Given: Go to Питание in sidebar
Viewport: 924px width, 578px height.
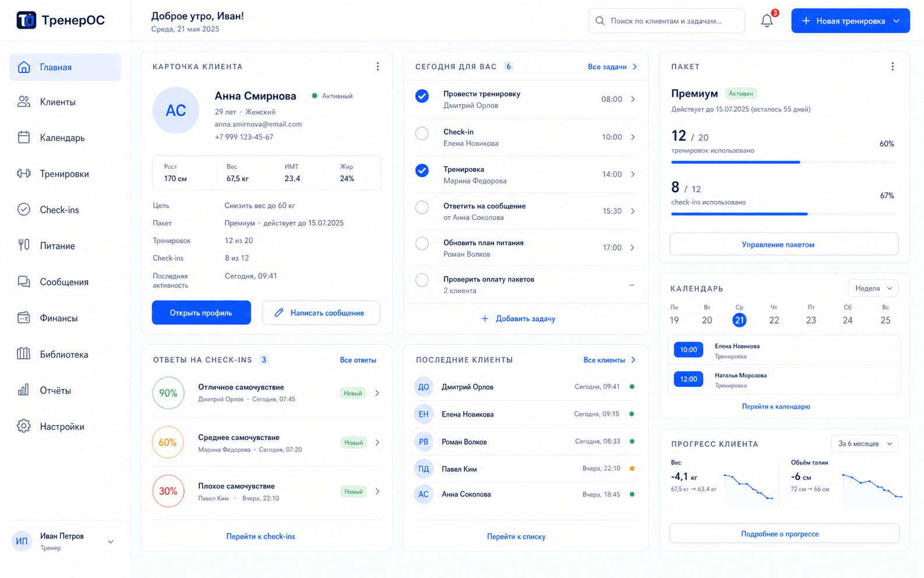Looking at the screenshot, I should [x=65, y=246].
